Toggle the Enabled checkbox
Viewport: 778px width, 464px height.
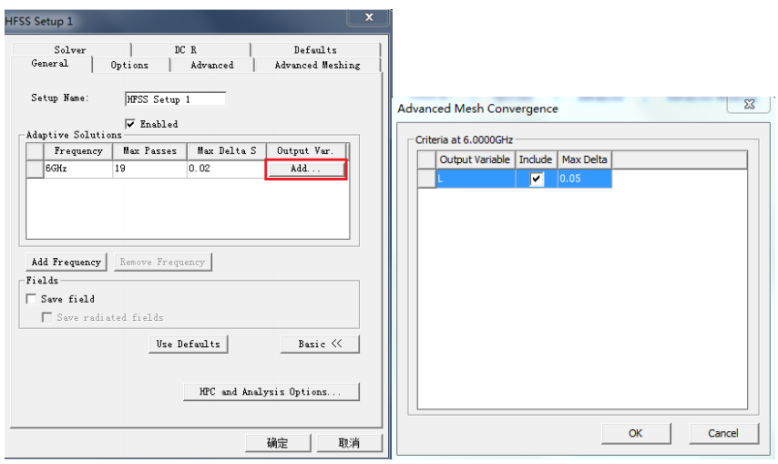coord(131,124)
